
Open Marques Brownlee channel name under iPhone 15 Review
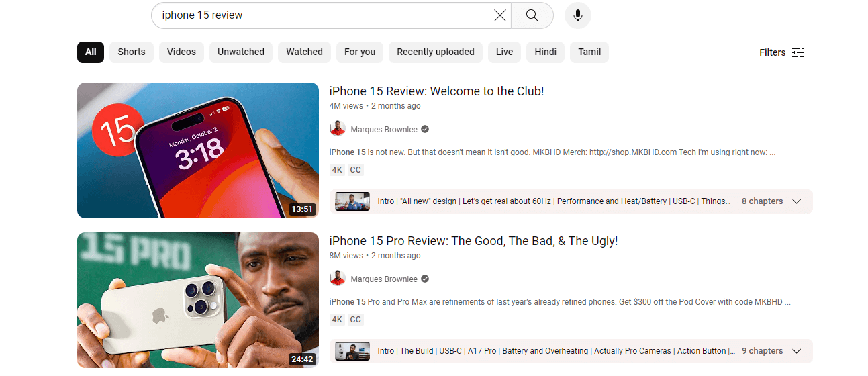(384, 129)
